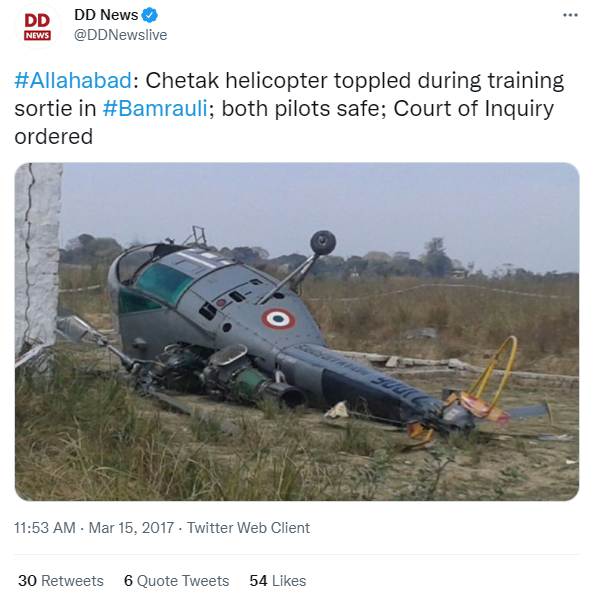Click the DD News display name

106,15
